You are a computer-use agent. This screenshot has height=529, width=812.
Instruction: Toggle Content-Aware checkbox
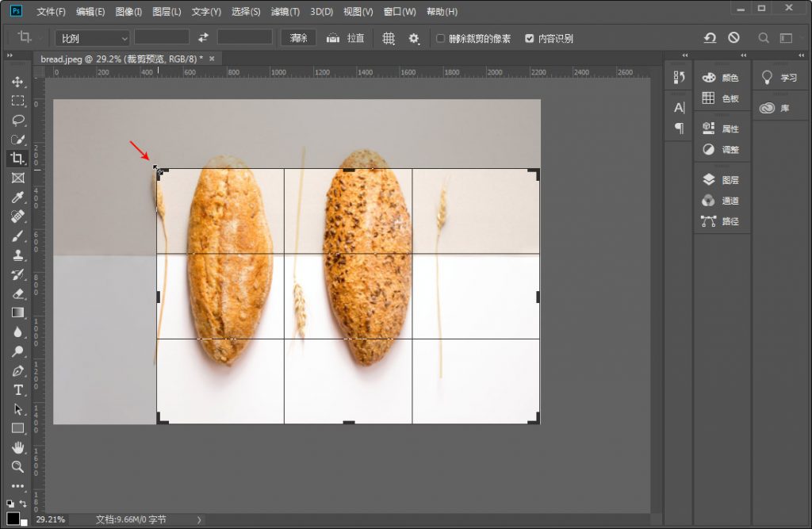click(x=529, y=38)
